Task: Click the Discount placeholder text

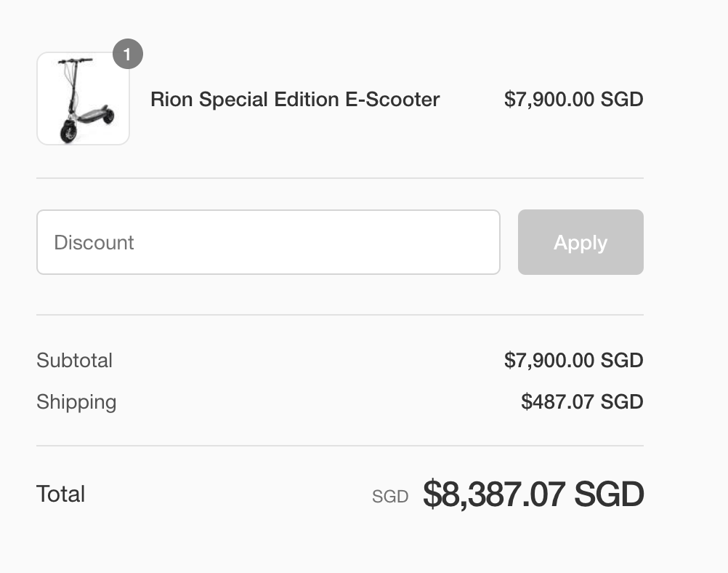Action: click(x=94, y=243)
